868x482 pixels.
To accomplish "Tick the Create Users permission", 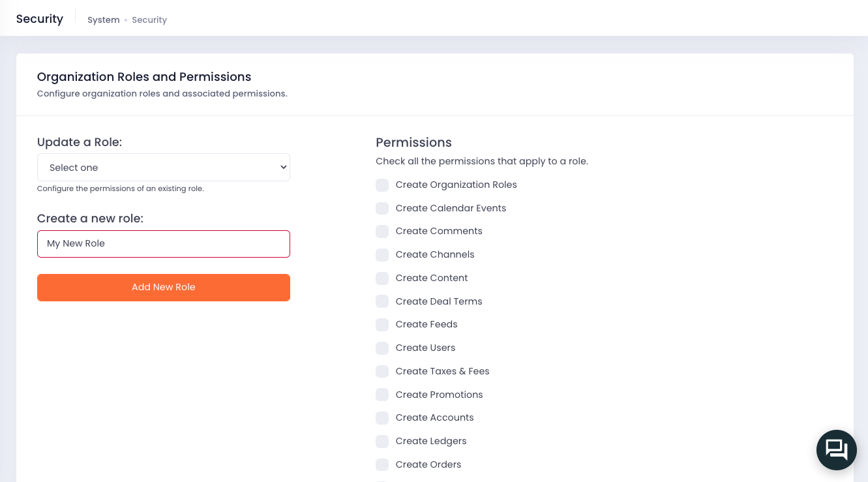I will pyautogui.click(x=382, y=348).
